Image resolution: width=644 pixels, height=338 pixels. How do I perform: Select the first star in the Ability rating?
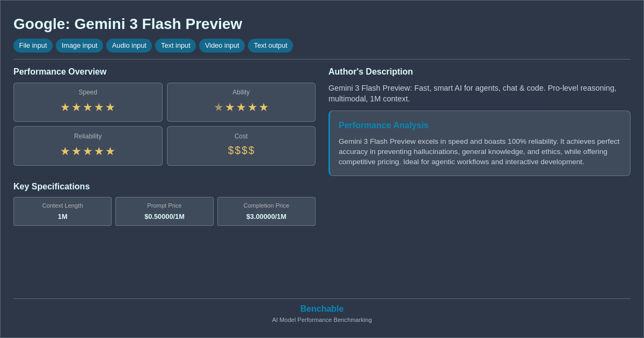tap(218, 107)
